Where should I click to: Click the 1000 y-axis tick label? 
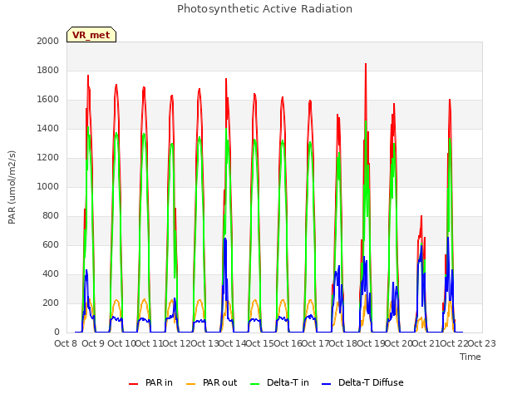tap(48, 186)
